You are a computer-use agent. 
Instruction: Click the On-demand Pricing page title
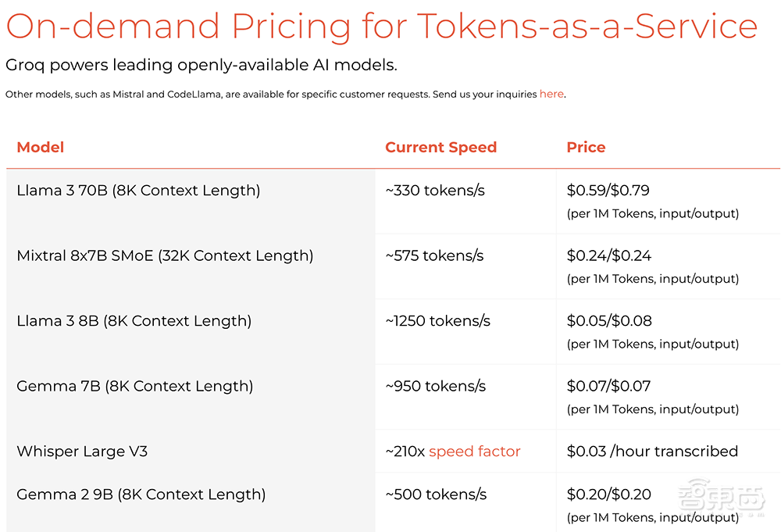[x=381, y=26]
